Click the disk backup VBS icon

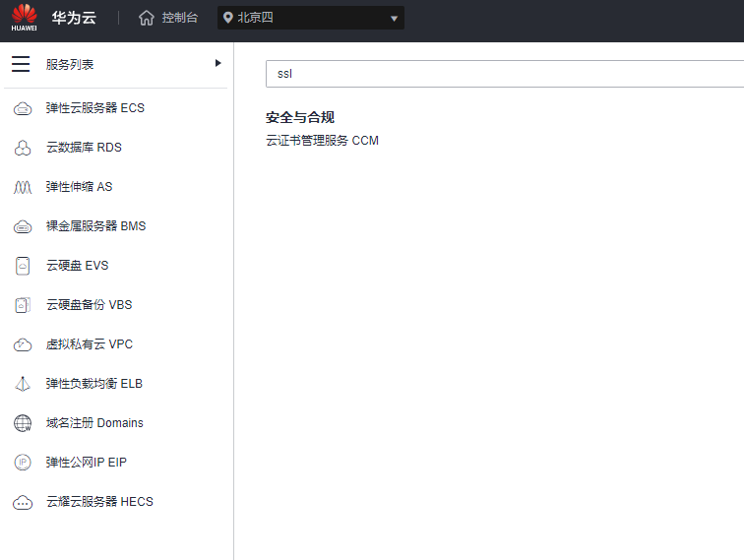23,305
